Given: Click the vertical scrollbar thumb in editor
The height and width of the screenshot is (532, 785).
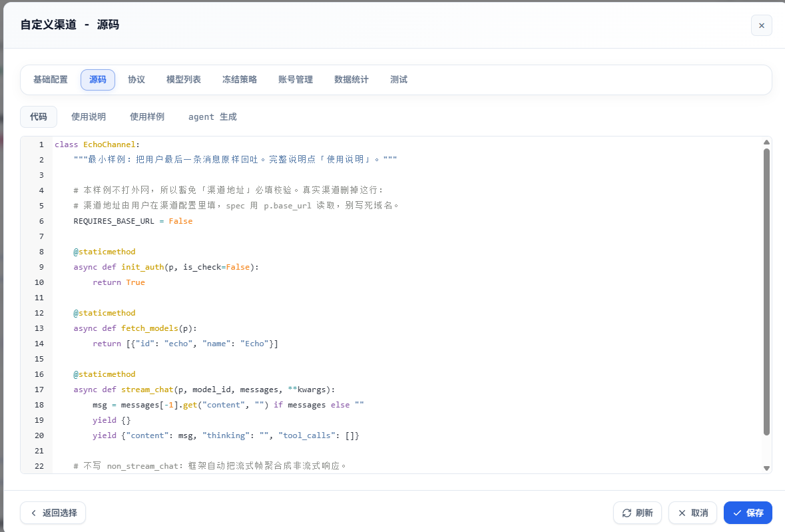Looking at the screenshot, I should (766, 292).
